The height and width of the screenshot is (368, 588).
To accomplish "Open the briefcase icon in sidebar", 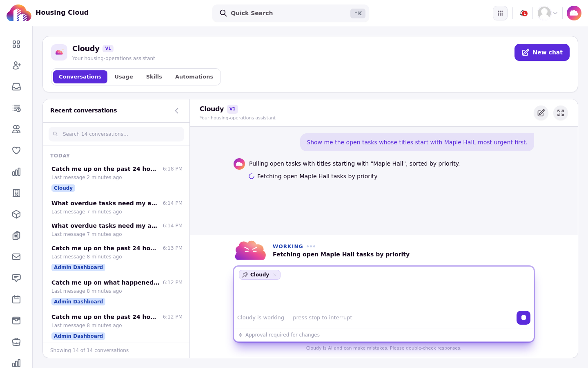I will pos(16,342).
